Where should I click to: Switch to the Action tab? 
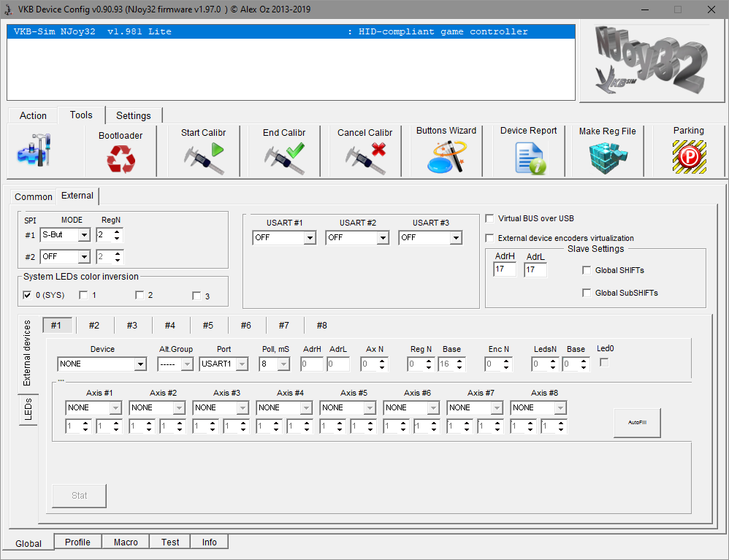coord(33,115)
